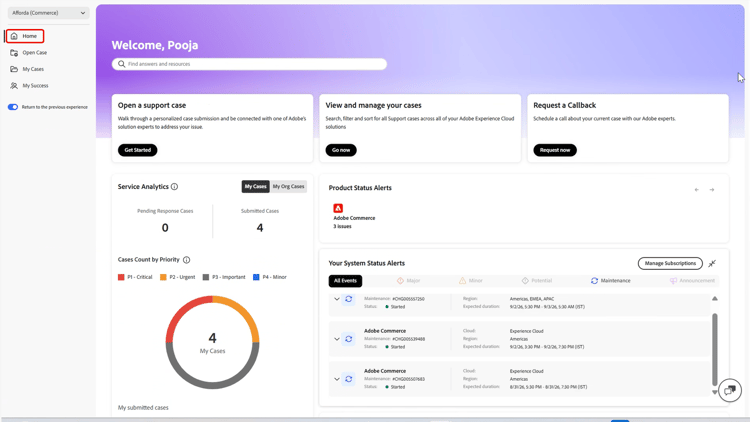Viewport: 750px width, 422px height.
Task: Click the Major alert diamond icon
Action: click(x=400, y=281)
